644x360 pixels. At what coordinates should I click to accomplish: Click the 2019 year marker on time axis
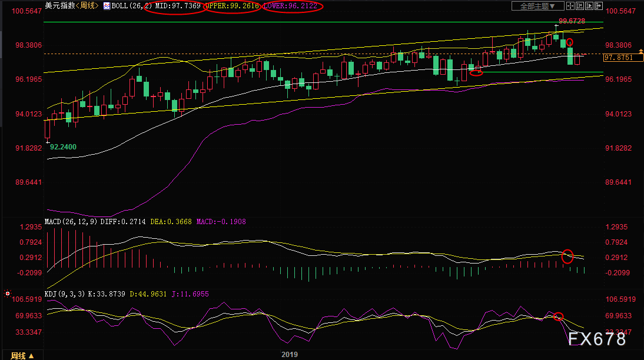(x=290, y=354)
